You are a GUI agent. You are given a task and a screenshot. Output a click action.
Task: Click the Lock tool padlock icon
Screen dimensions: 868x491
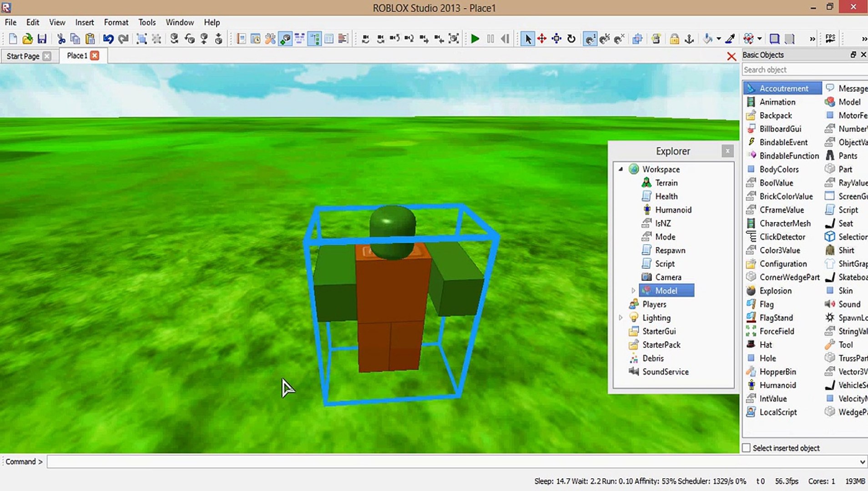(x=674, y=39)
